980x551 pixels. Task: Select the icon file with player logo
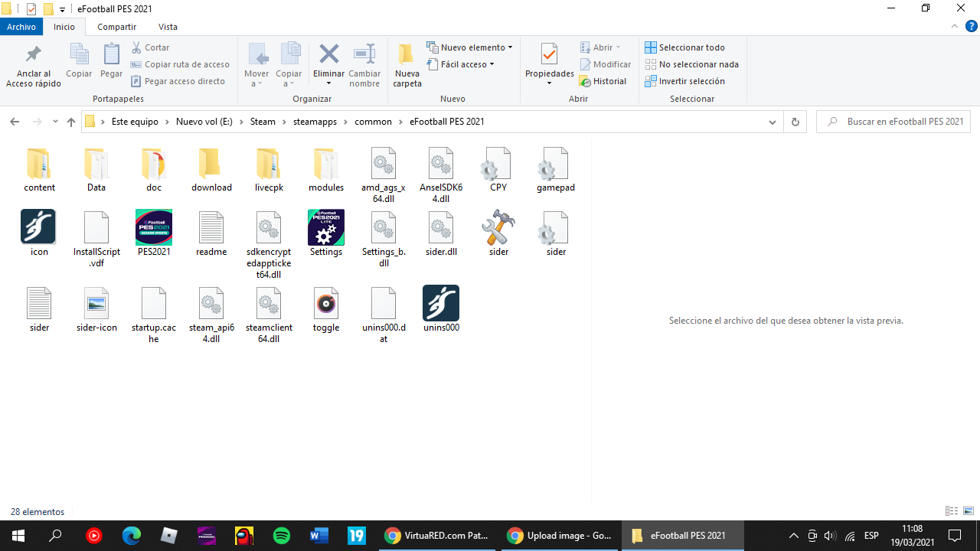tap(39, 227)
